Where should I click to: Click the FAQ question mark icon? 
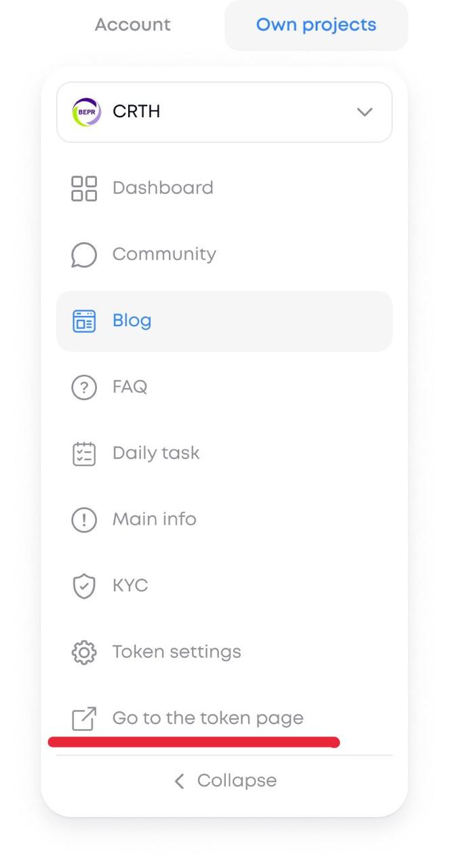click(84, 388)
